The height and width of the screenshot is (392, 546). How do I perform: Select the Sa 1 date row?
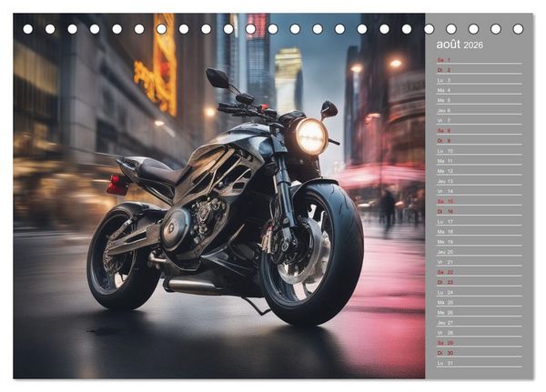coord(480,60)
